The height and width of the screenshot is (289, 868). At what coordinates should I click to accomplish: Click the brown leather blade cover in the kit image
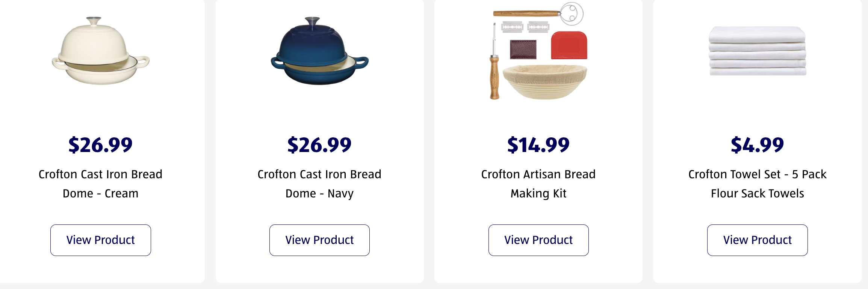pyautogui.click(x=523, y=50)
